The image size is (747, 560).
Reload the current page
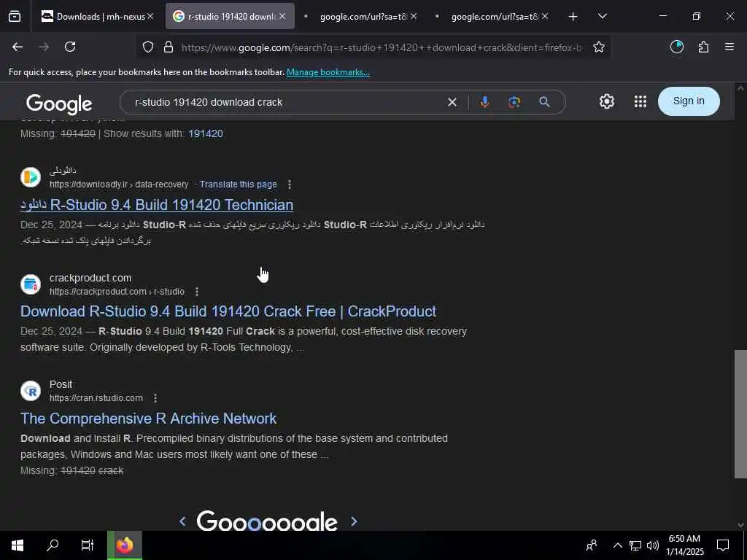[x=70, y=47]
